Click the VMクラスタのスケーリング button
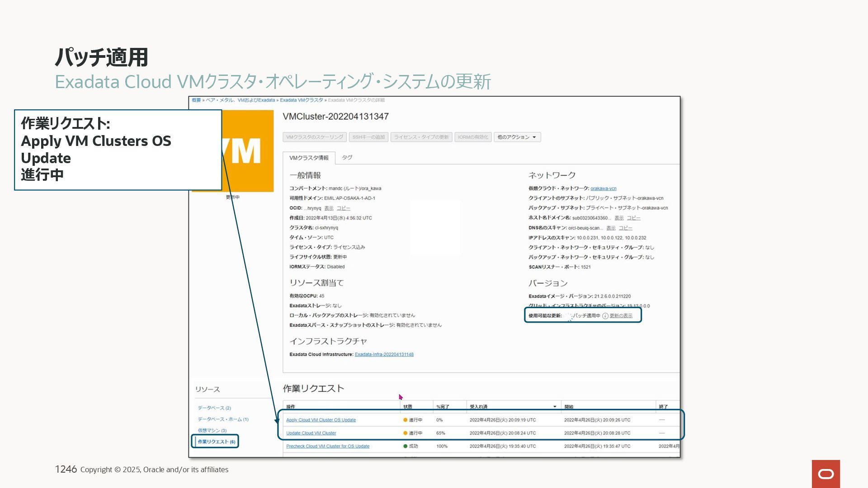868x488 pixels. pos(315,137)
